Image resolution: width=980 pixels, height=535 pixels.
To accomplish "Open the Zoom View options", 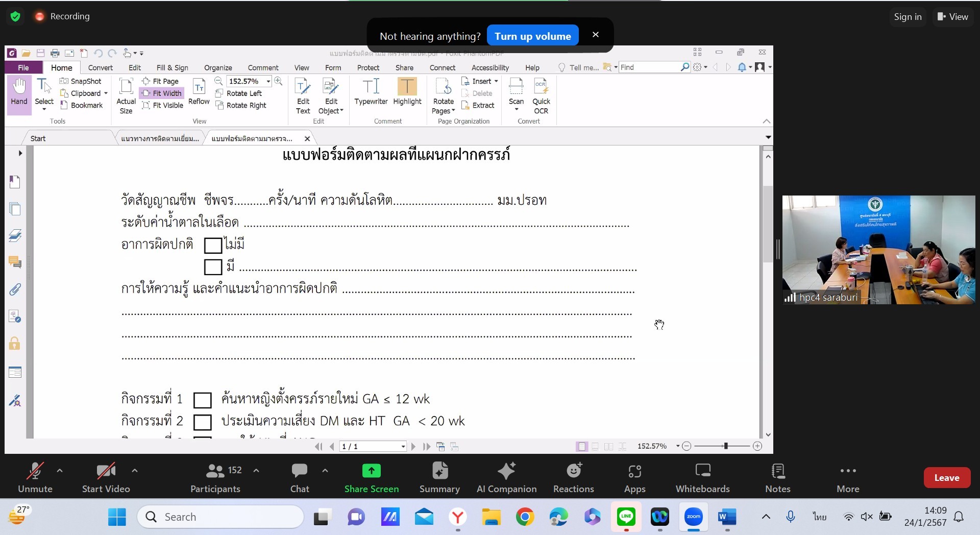I will (x=952, y=17).
